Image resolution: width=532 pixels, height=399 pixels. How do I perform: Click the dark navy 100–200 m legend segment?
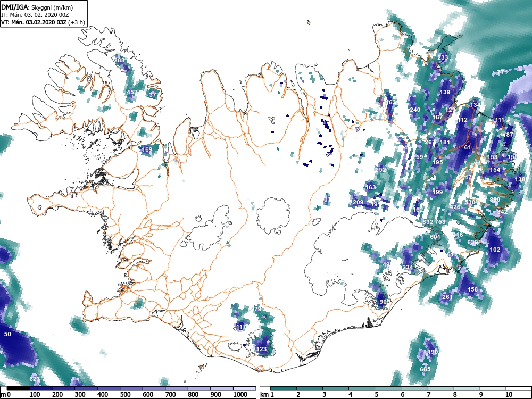41,388
